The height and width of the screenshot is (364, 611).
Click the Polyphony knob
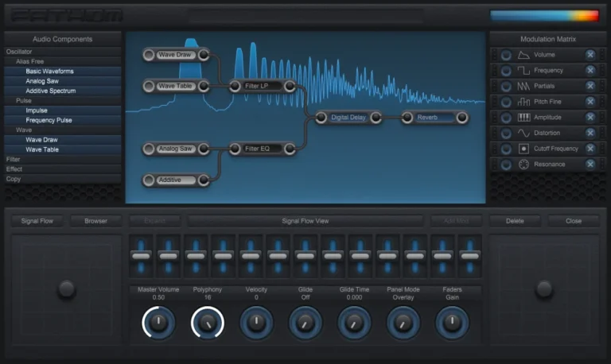pos(208,323)
